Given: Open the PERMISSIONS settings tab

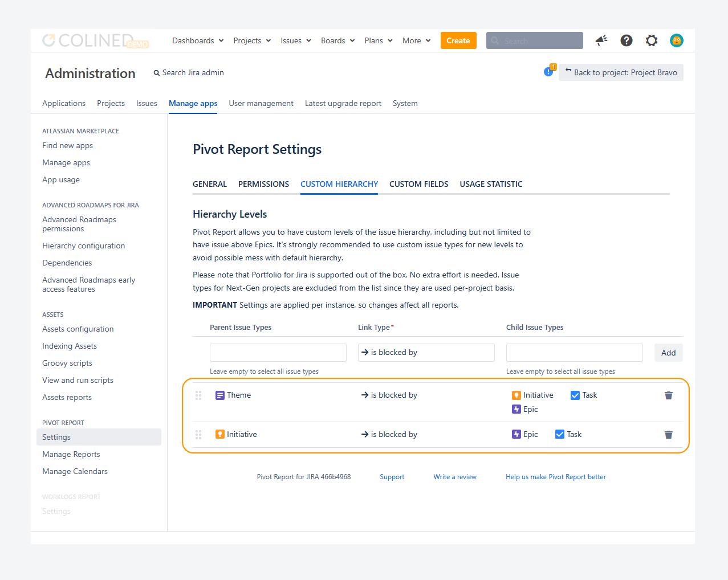Looking at the screenshot, I should click(x=263, y=184).
